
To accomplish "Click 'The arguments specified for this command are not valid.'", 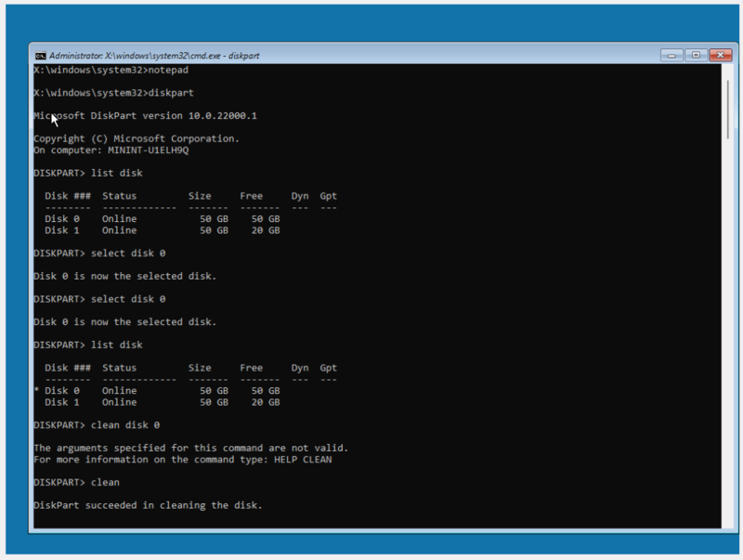I will point(191,449).
